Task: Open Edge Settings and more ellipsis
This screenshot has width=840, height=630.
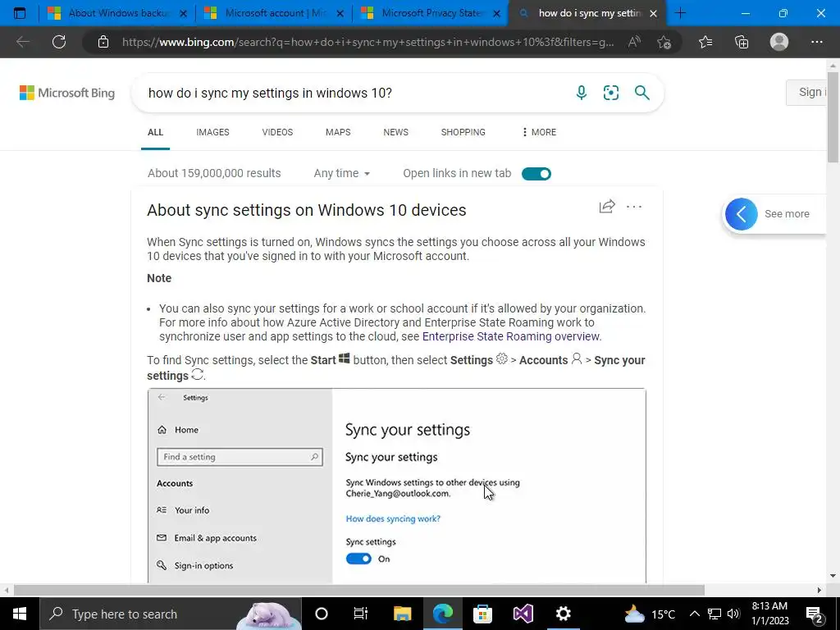Action: pyautogui.click(x=816, y=42)
